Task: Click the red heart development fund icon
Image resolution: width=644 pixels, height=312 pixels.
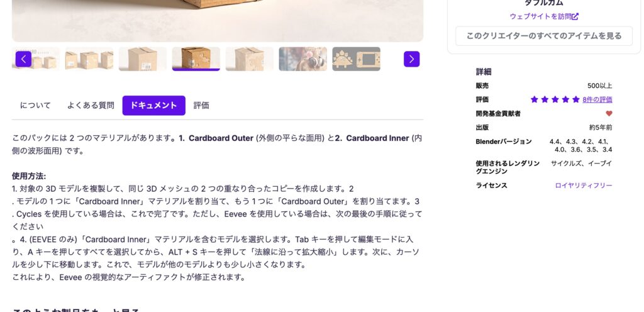Action: pyautogui.click(x=609, y=113)
